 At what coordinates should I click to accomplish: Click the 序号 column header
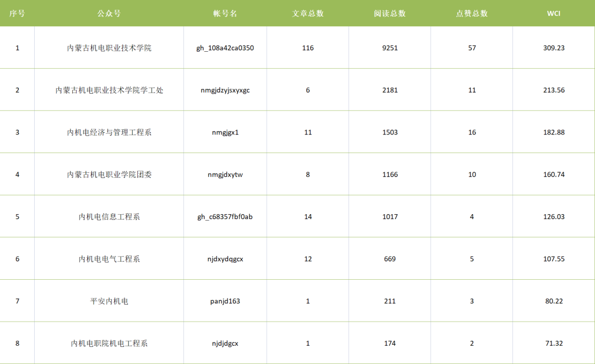(17, 13)
